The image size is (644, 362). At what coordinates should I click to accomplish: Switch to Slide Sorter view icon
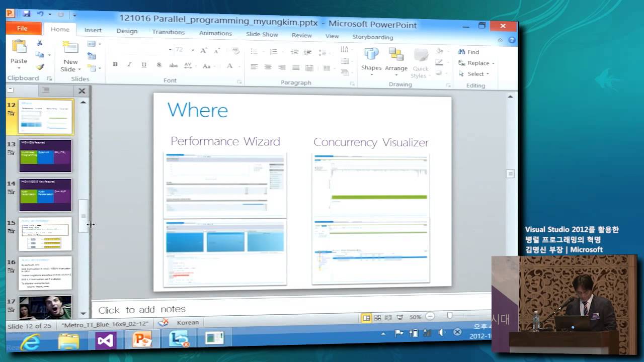coord(377,317)
